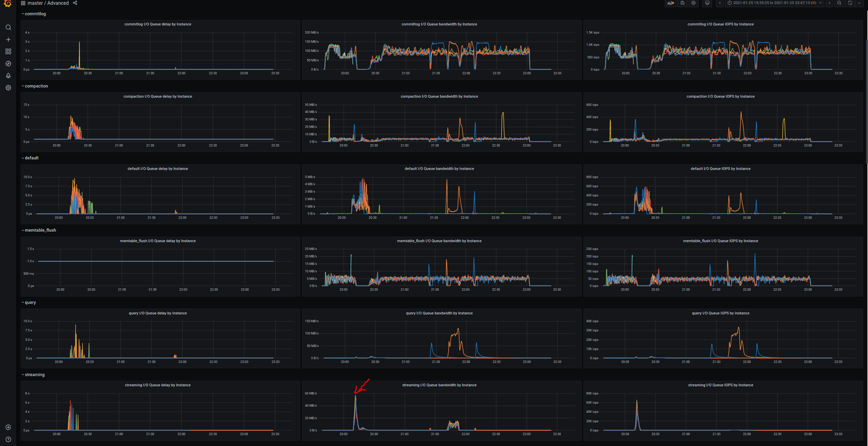
Task: Click the Save dashboard icon
Action: click(683, 3)
